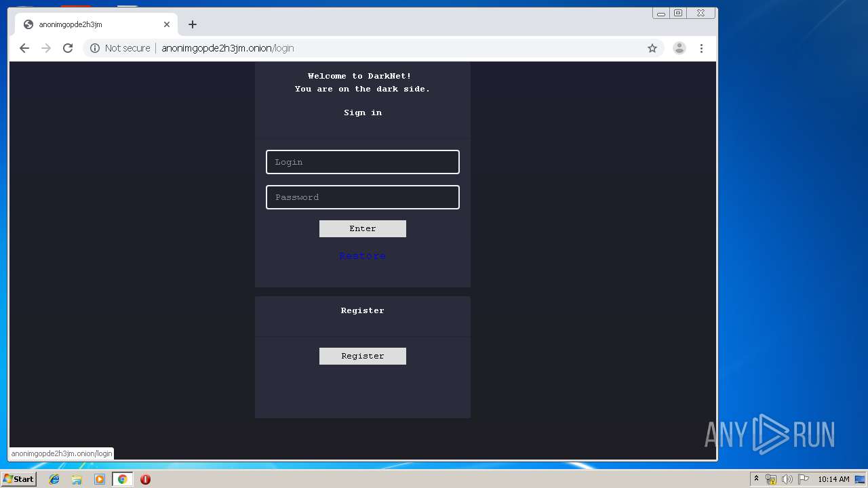This screenshot has height=488, width=868.
Task: Open the Windows Start menu
Action: point(18,479)
